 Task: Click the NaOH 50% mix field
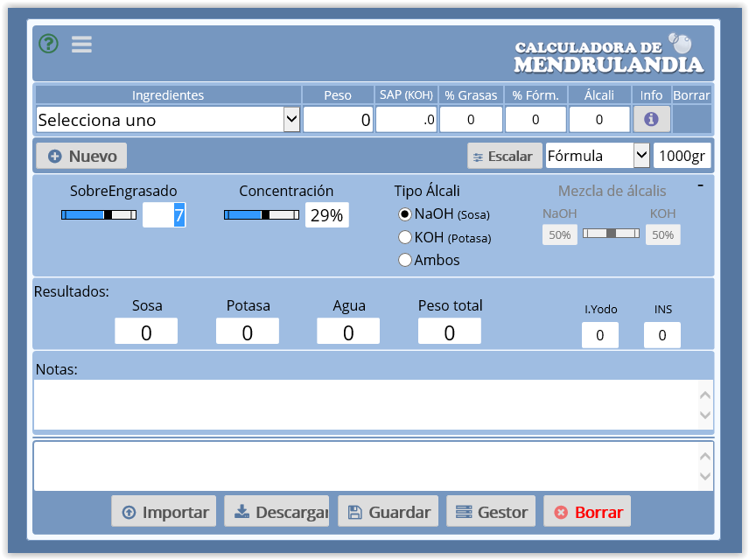click(560, 234)
